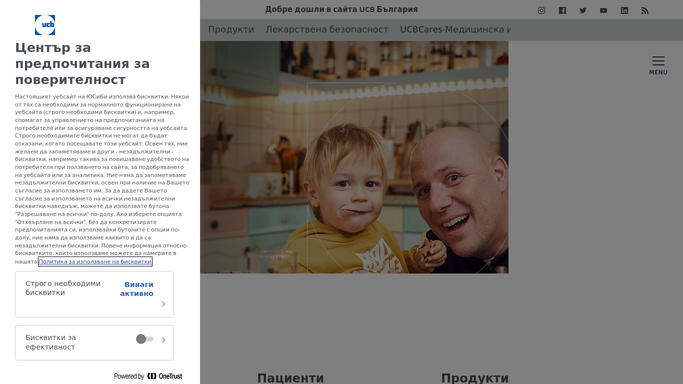This screenshot has height=384, width=683.
Task: Click the Винаги активно status label
Action: point(137,289)
